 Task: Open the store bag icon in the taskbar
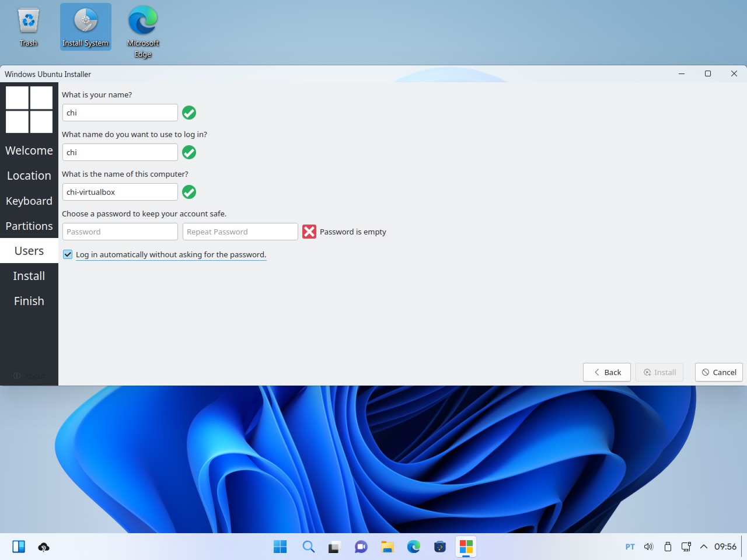pos(440,547)
